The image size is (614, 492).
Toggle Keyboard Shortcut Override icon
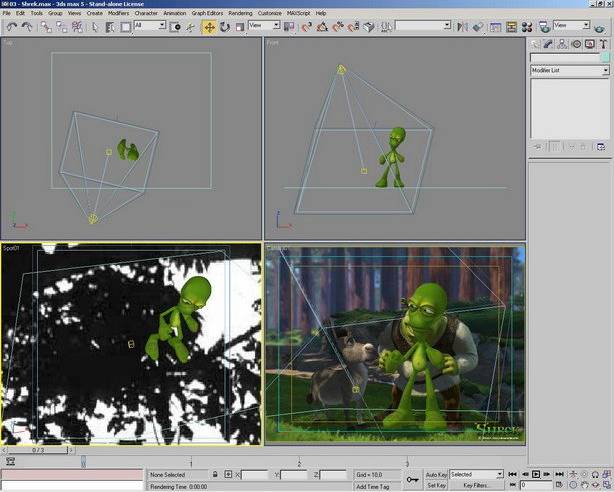coord(368,27)
